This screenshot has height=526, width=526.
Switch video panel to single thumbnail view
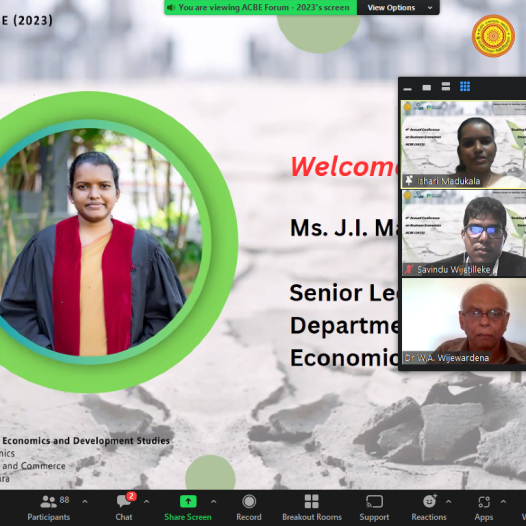pos(427,88)
